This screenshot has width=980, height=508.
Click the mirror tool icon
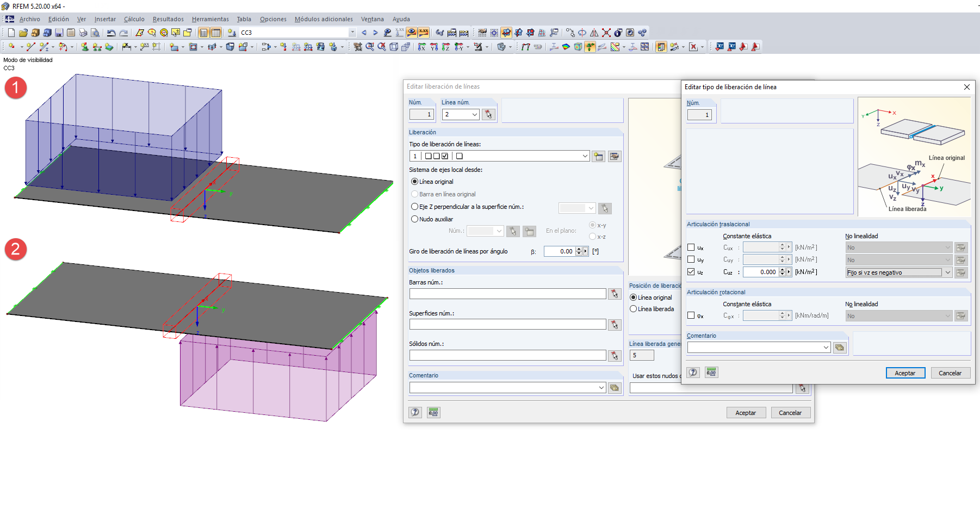(594, 33)
